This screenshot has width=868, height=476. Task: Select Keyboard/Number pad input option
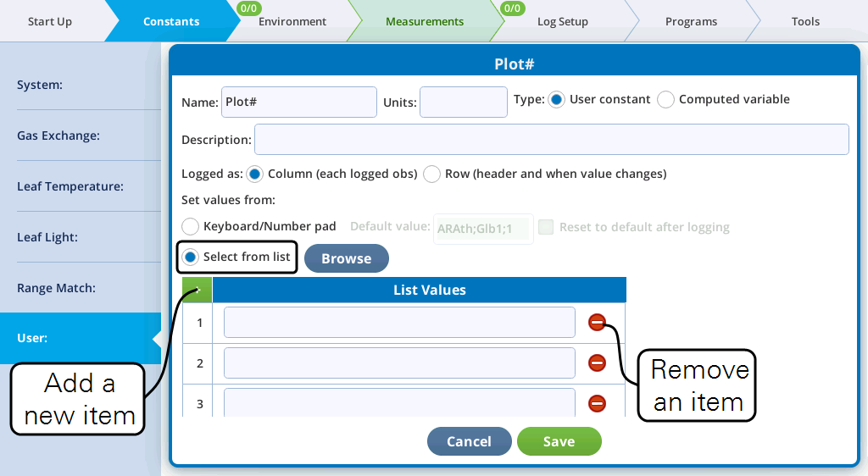click(x=190, y=226)
